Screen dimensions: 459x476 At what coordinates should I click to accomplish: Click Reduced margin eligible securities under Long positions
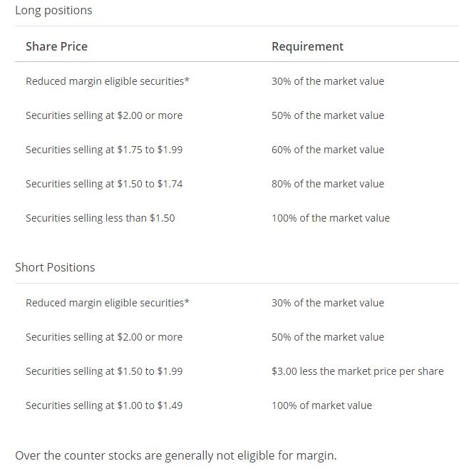tap(108, 81)
